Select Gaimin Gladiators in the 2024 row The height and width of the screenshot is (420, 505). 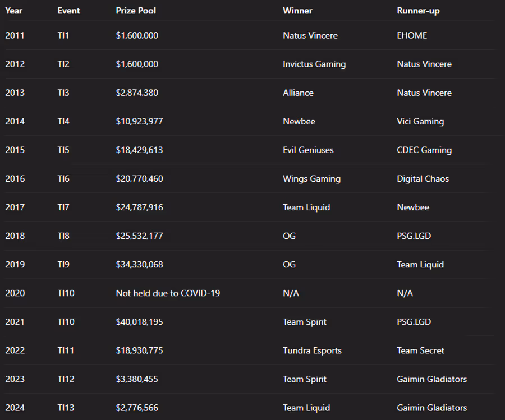[x=431, y=408]
